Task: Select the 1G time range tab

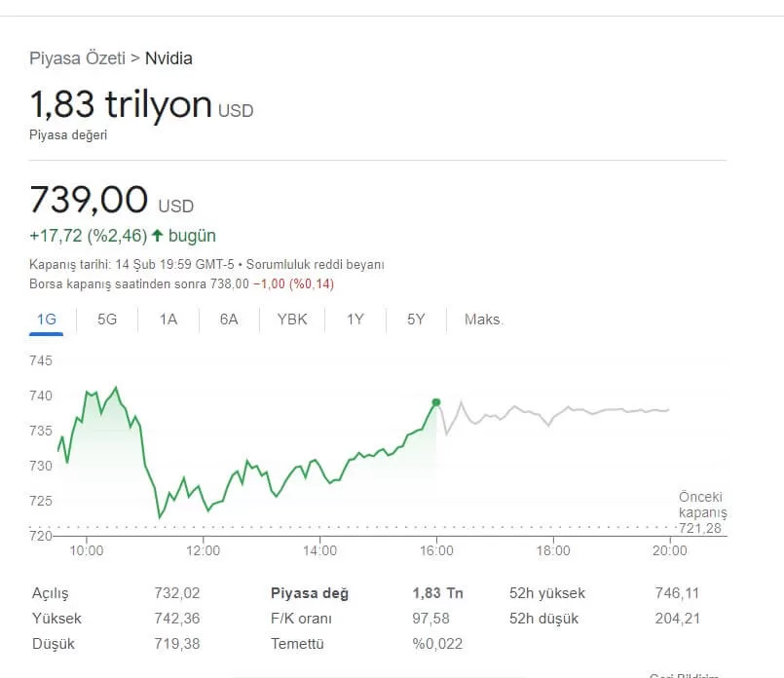Action: [x=46, y=320]
